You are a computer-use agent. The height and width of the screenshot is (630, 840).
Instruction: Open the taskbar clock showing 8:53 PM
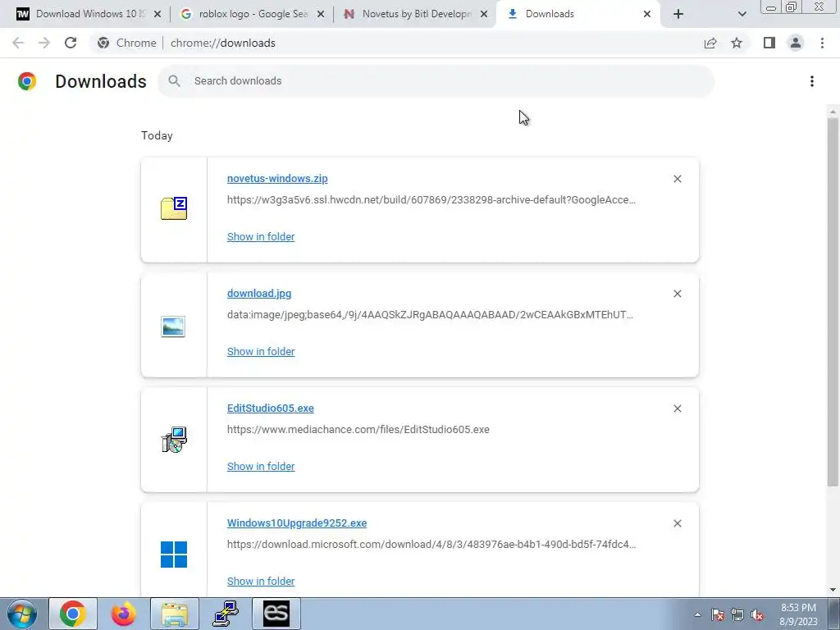(x=798, y=614)
